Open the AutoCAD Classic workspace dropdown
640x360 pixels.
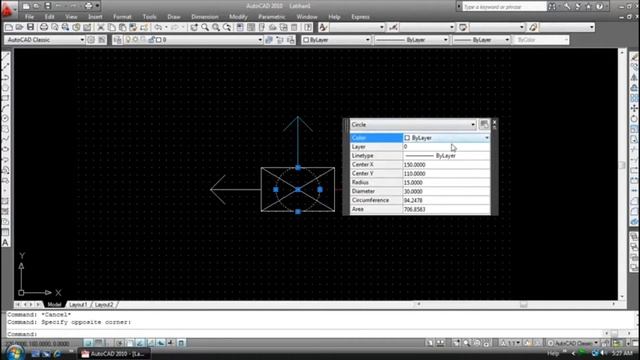click(x=82, y=40)
